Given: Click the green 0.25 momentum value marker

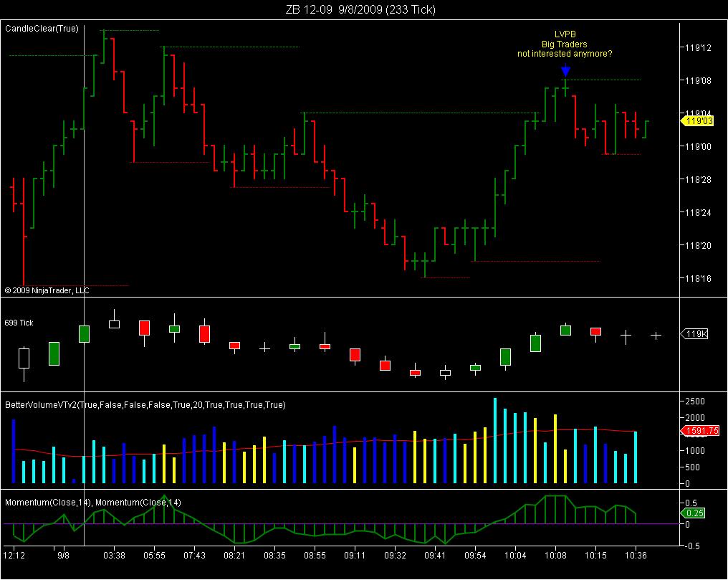Looking at the screenshot, I should click(693, 513).
